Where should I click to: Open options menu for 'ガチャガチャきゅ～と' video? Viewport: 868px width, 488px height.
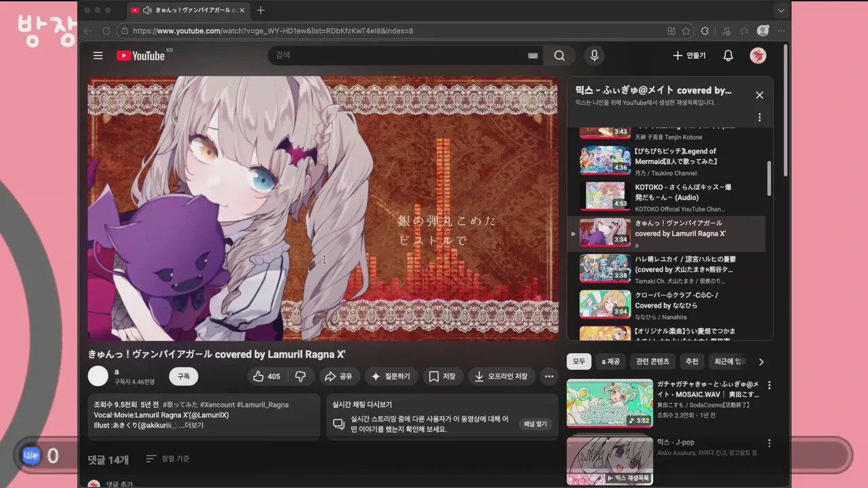(769, 385)
